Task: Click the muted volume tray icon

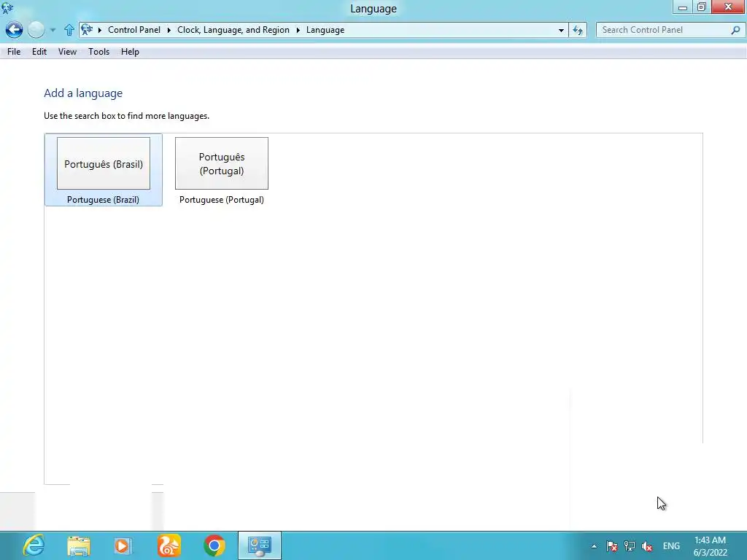Action: click(x=647, y=546)
